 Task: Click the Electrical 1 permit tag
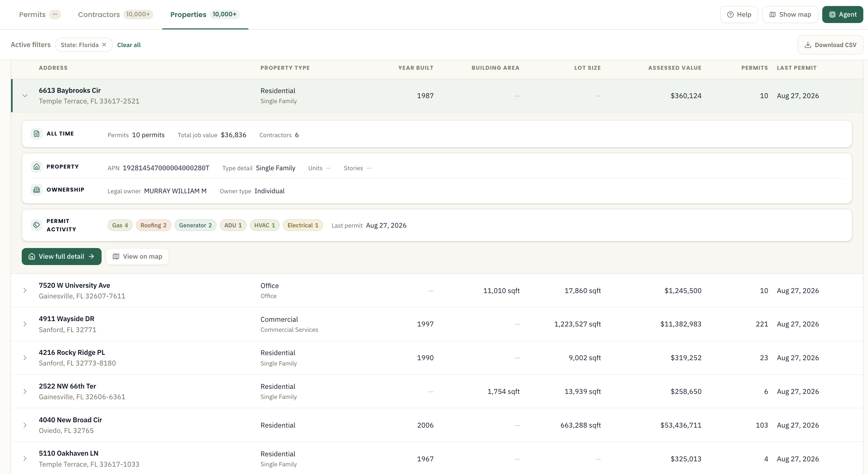(303, 225)
